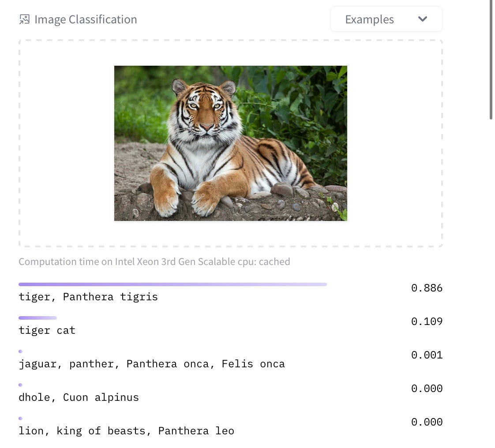This screenshot has width=495, height=448.
Task: Select the top prediction tiger, Panthera tigris
Action: click(x=87, y=297)
